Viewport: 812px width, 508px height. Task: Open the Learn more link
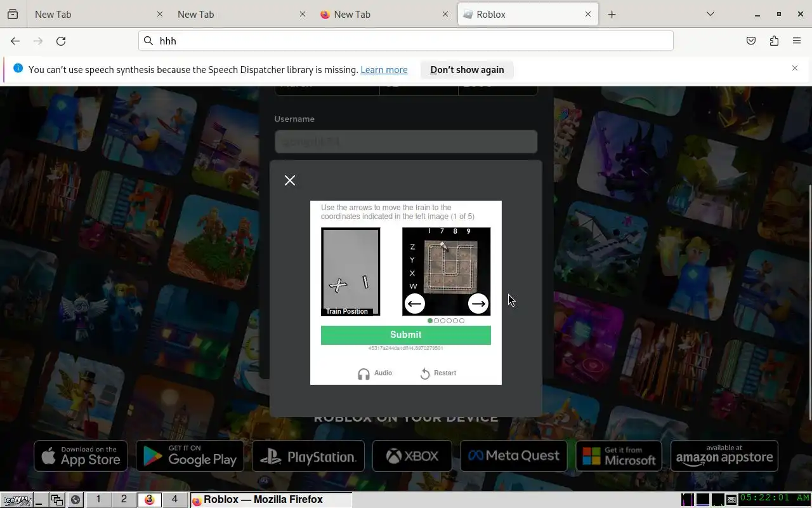(384, 70)
